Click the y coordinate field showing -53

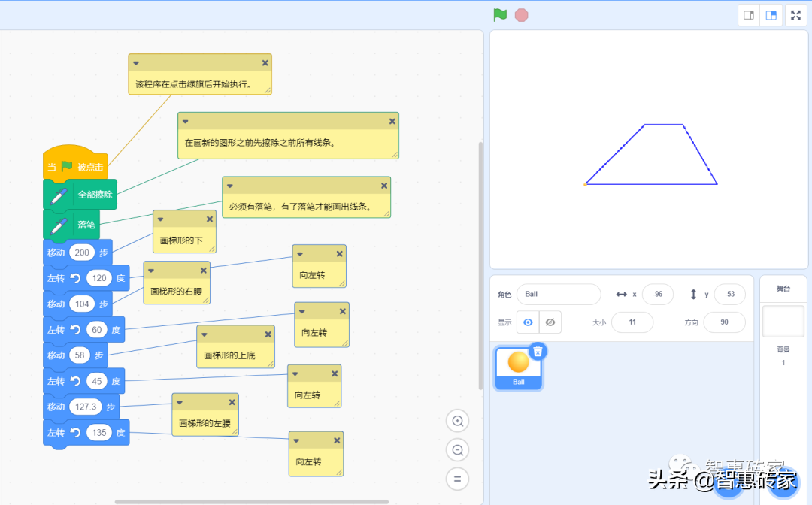(x=729, y=295)
